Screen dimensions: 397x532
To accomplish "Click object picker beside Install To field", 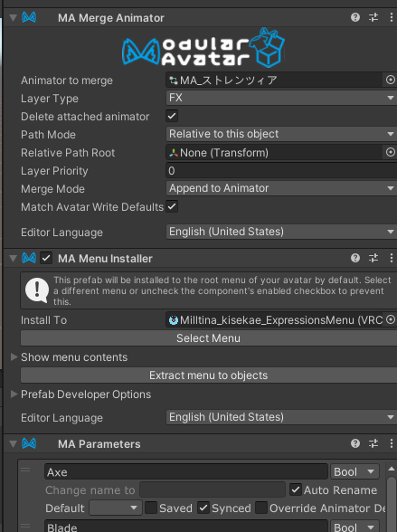I will click(391, 319).
